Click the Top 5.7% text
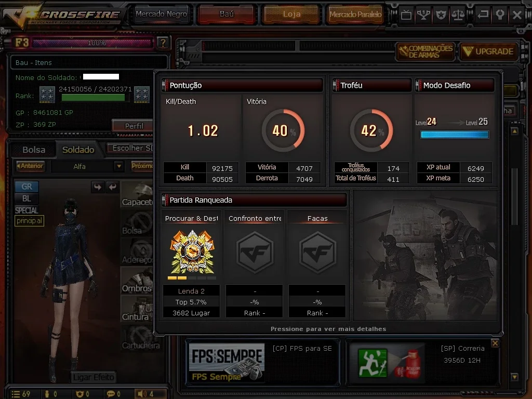 click(191, 302)
